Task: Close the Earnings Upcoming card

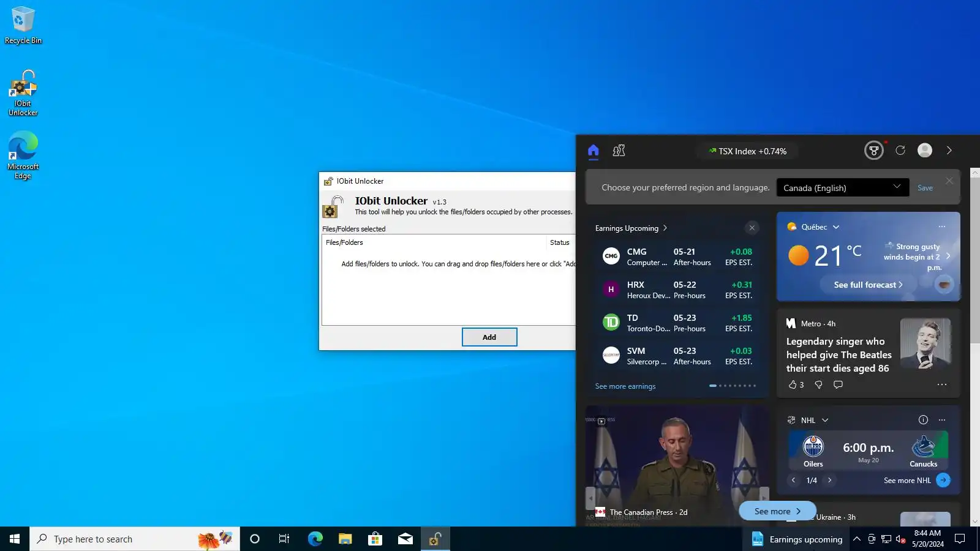Action: pos(752,228)
